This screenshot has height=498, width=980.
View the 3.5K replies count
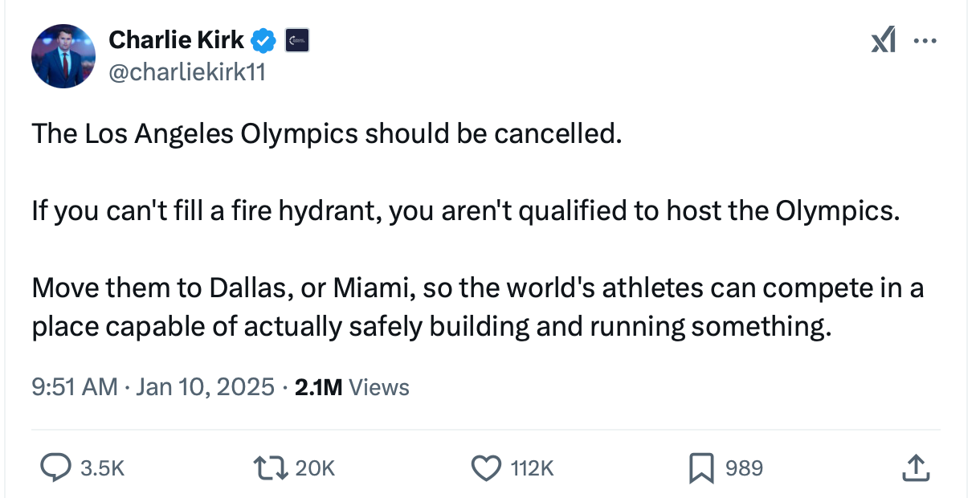[x=102, y=467]
